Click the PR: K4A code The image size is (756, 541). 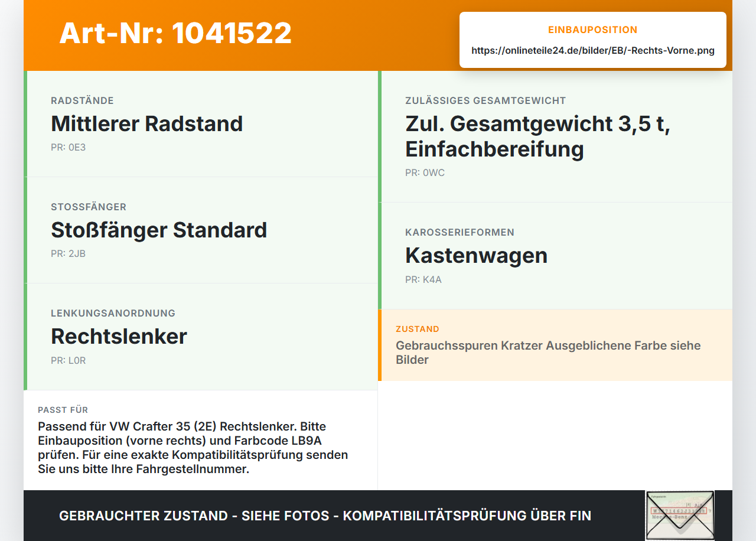(423, 279)
